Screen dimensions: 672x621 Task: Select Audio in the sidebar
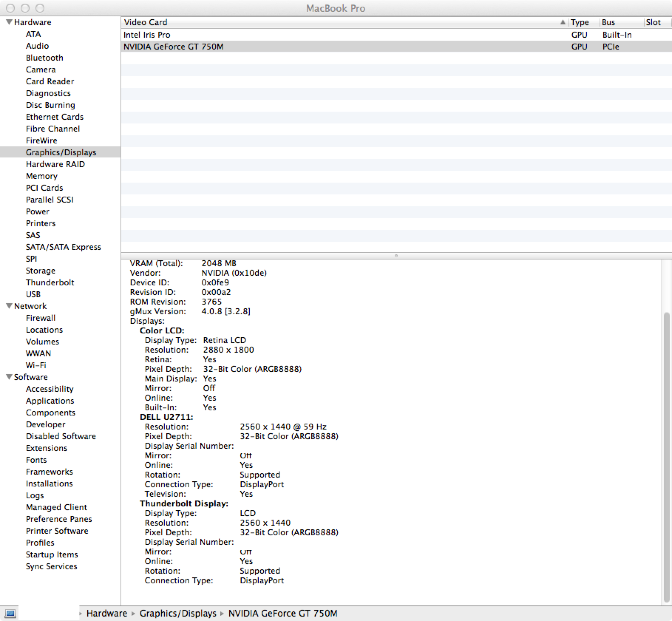37,46
